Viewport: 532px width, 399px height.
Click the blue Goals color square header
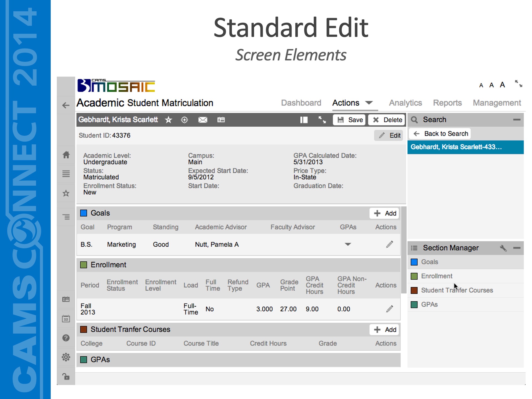83,213
